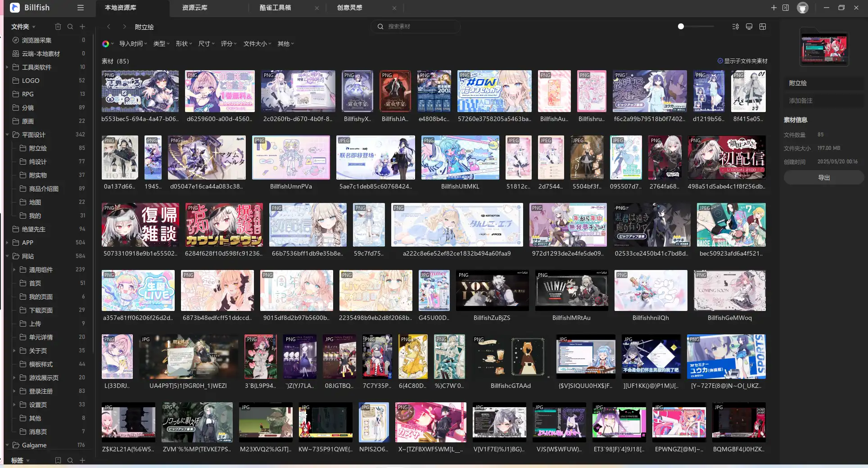Expand the 通用组件 folder
The height and width of the screenshot is (468, 868).
pos(14,270)
